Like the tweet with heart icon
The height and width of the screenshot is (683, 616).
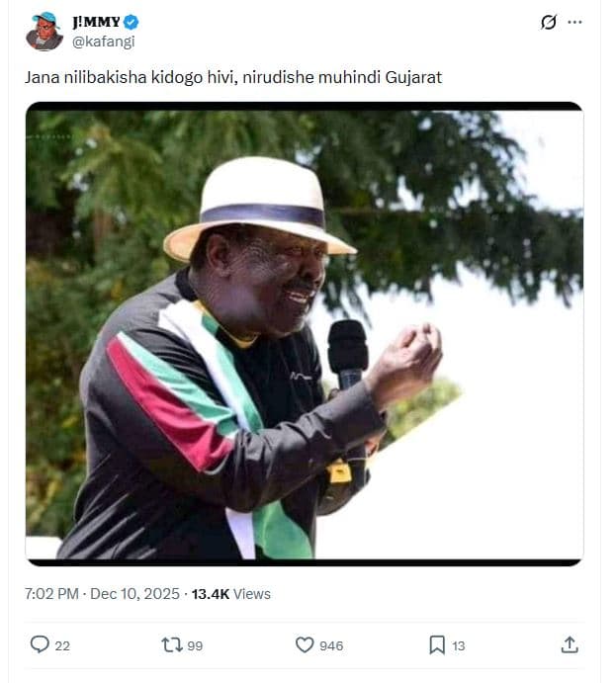pyautogui.click(x=305, y=644)
